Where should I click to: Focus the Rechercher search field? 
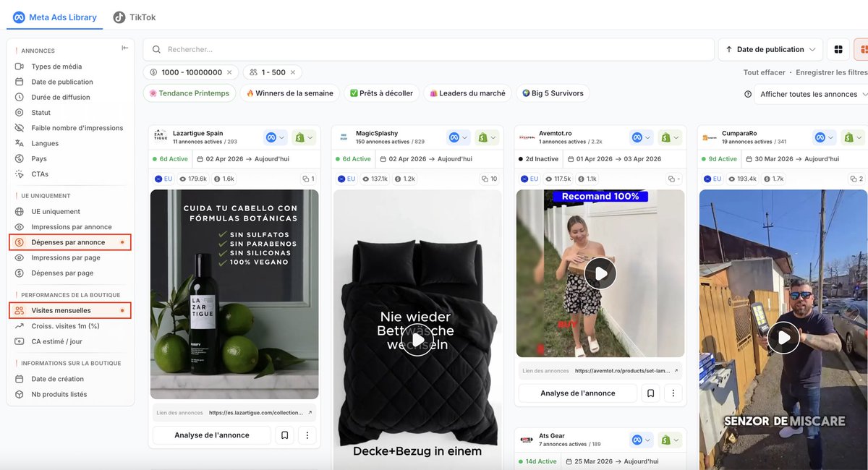(x=428, y=49)
